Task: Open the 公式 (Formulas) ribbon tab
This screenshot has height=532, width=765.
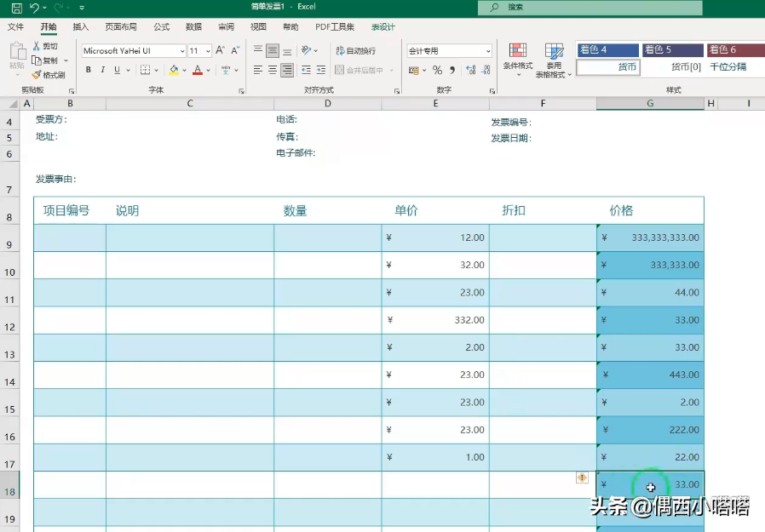Action: tap(161, 27)
